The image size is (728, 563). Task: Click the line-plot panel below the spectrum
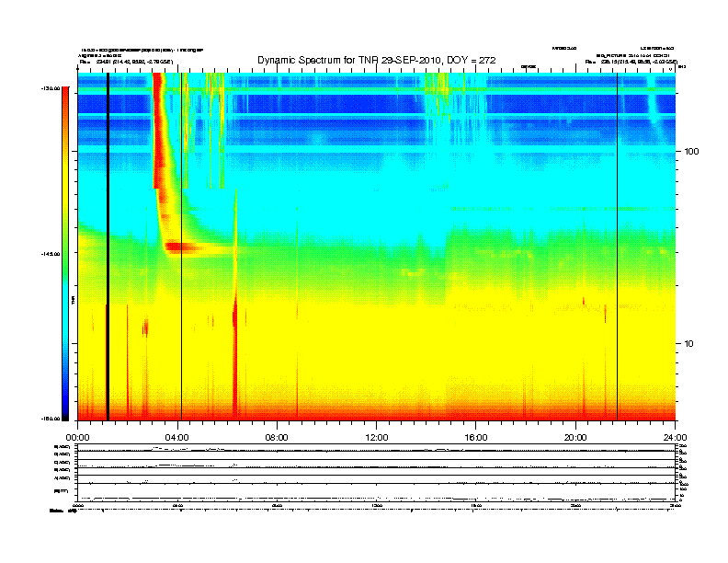click(x=377, y=473)
